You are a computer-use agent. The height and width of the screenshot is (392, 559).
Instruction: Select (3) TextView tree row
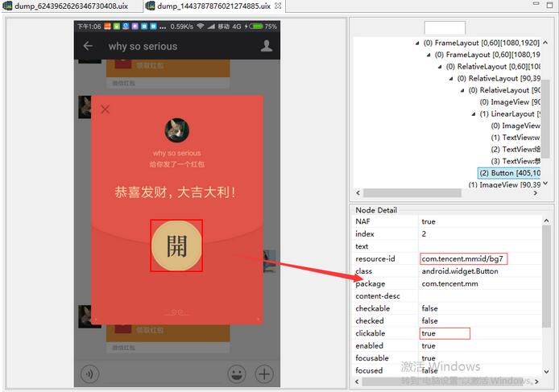pyautogui.click(x=516, y=161)
